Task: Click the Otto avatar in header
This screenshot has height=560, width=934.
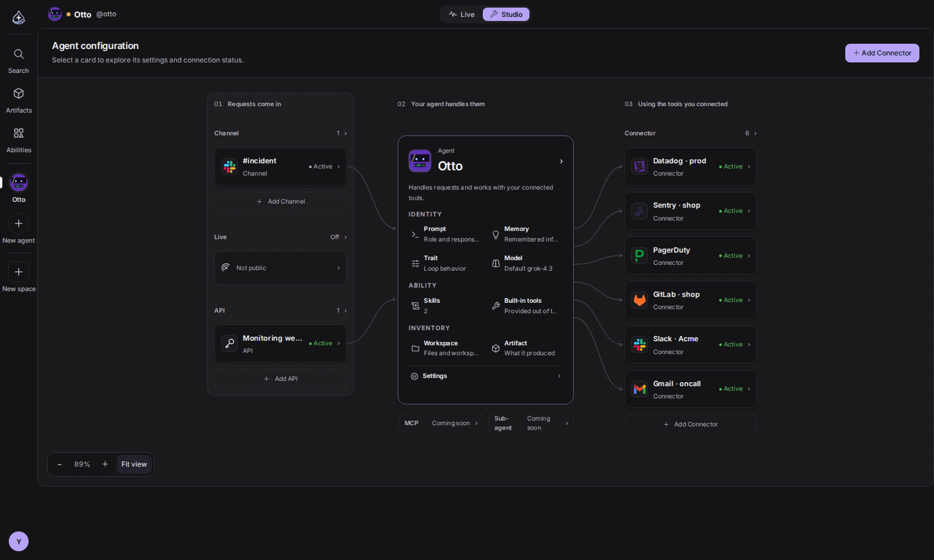Action: click(x=55, y=14)
